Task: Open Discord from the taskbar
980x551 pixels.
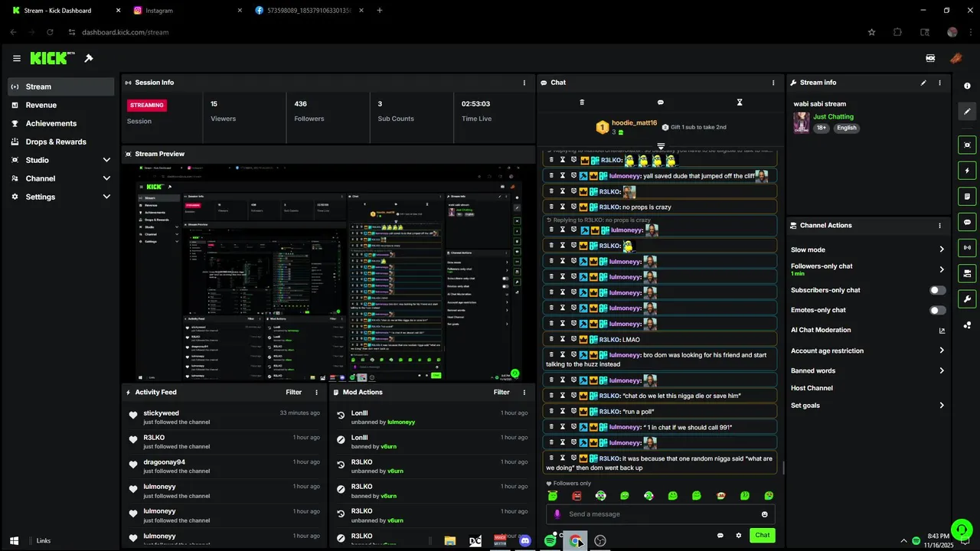Action: [x=525, y=541]
